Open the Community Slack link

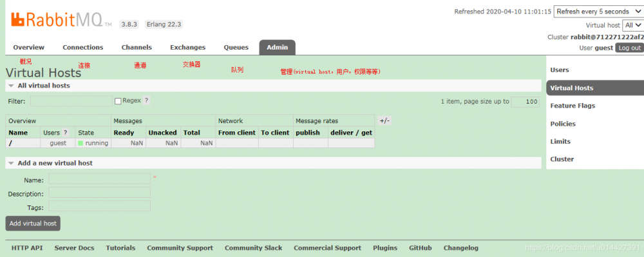(253, 248)
